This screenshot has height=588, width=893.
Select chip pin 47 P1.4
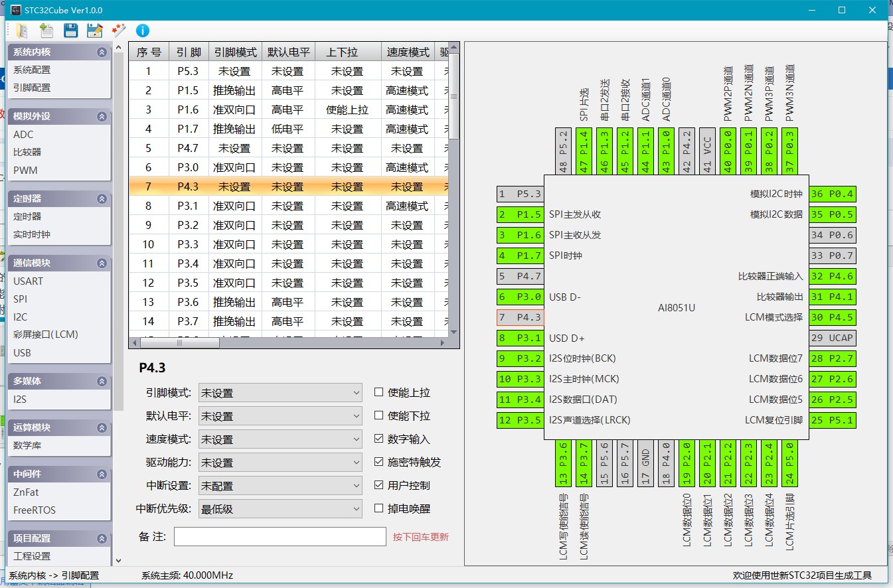click(x=584, y=151)
